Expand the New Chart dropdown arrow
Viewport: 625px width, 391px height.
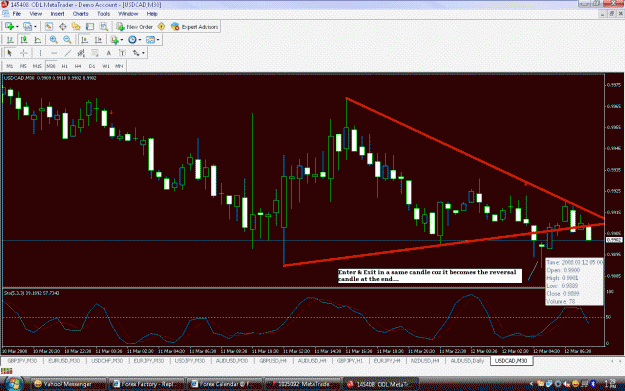17,27
